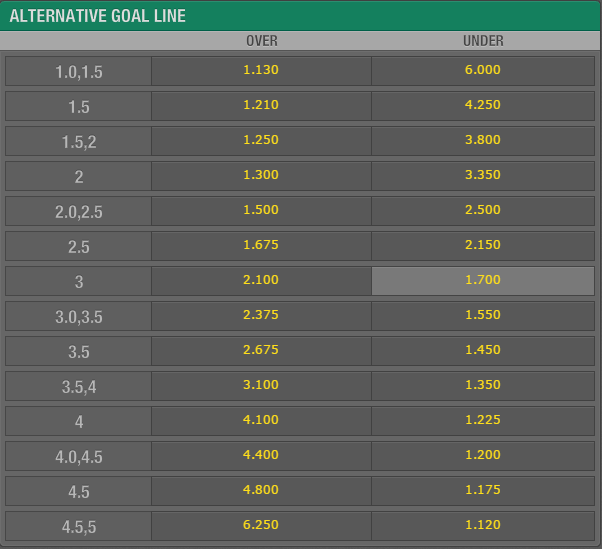Choose Under 1.225 for goal line 4
This screenshot has width=602, height=549.
483,421
